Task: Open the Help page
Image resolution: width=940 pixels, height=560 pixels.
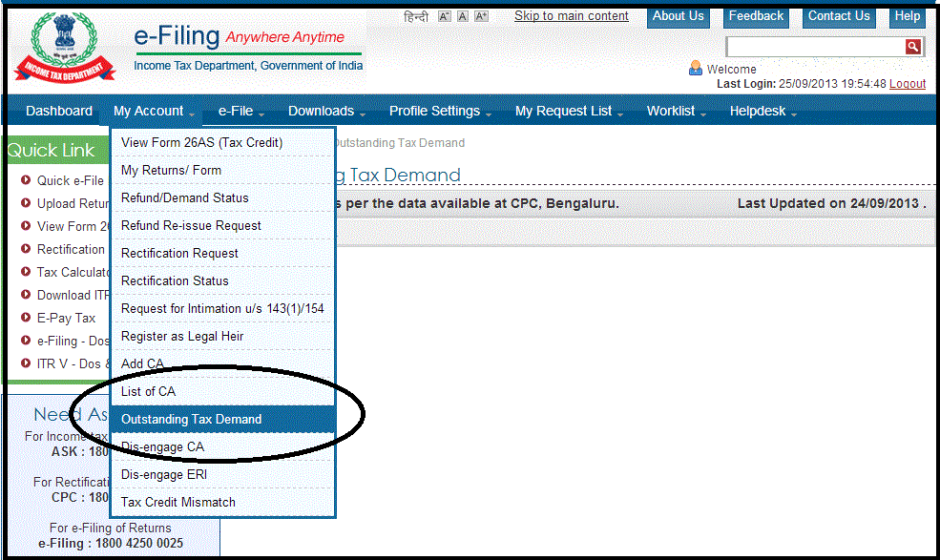Action: click(x=907, y=17)
